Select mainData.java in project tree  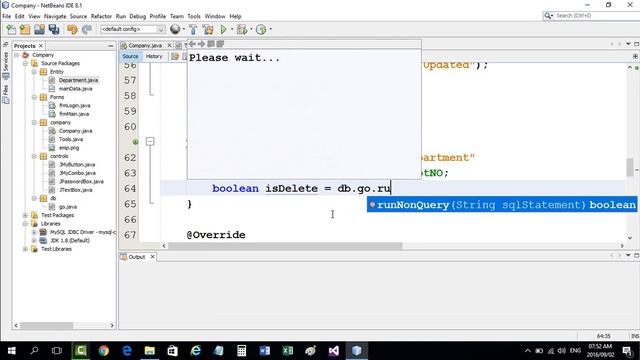tap(76, 89)
